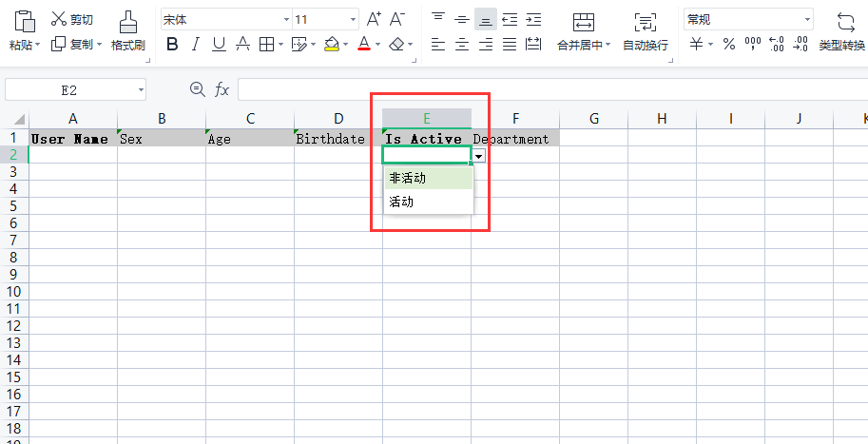Click the cell E2 validation dropdown arrow
Image resolution: width=868 pixels, height=444 pixels.
479,157
